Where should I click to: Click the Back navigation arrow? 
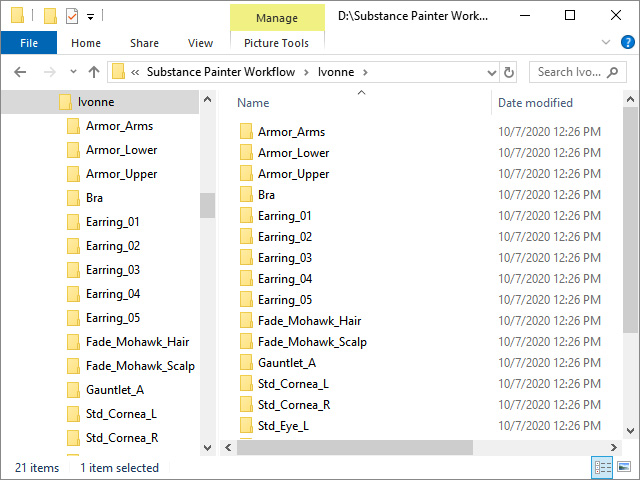(20, 72)
